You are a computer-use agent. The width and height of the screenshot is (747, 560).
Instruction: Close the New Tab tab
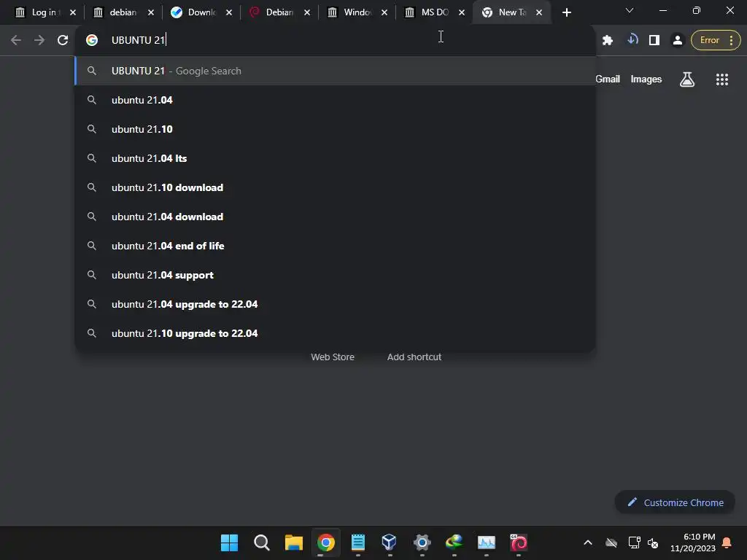click(539, 12)
